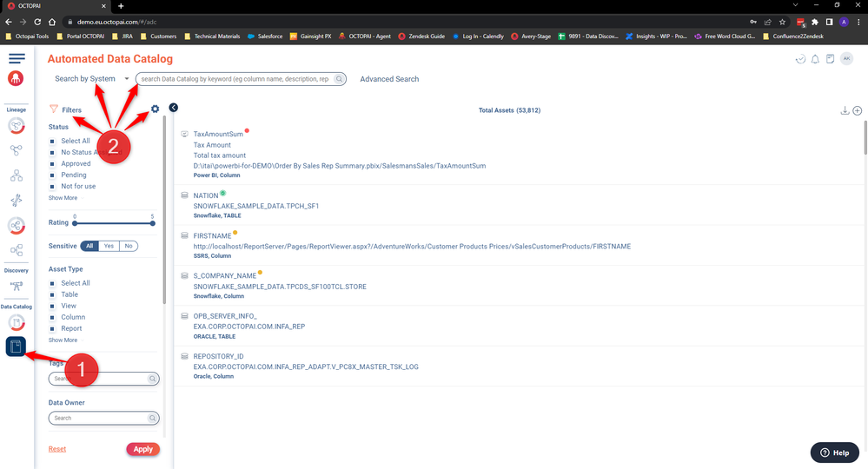Open the Chrome three-dot menu
The width and height of the screenshot is (868, 469).
[x=858, y=22]
